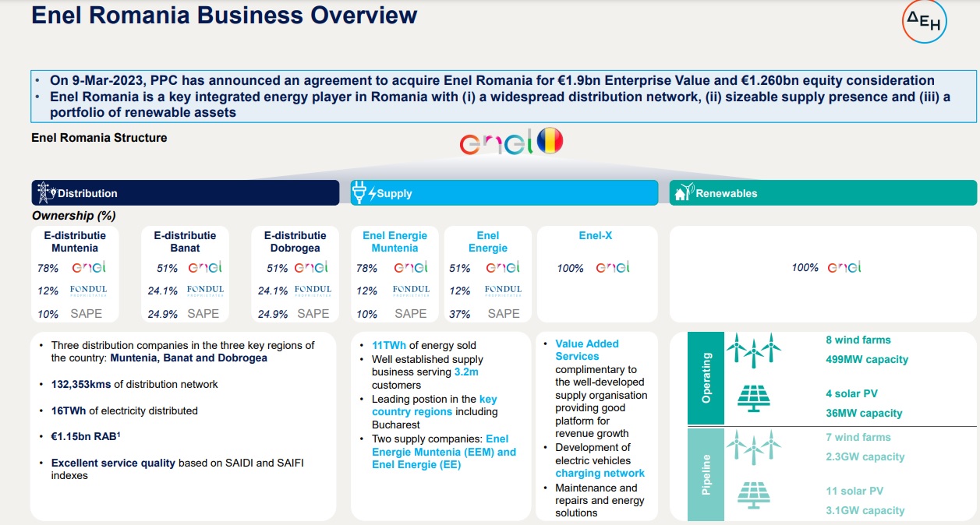Click Fondul logo in Enel Energie Muntenia card
The height and width of the screenshot is (525, 980).
tap(411, 291)
